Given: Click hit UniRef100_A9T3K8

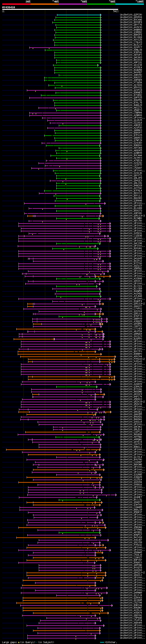Looking at the screenshot, I should (x=131, y=148).
